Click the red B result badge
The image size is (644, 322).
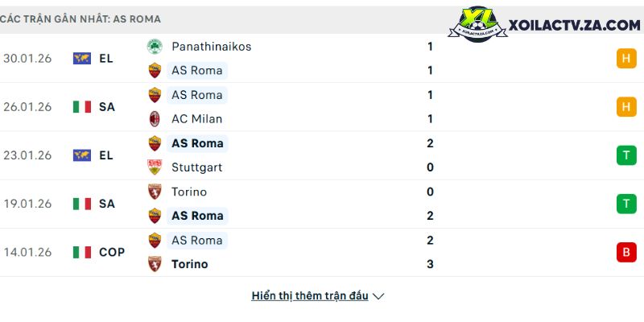click(625, 252)
